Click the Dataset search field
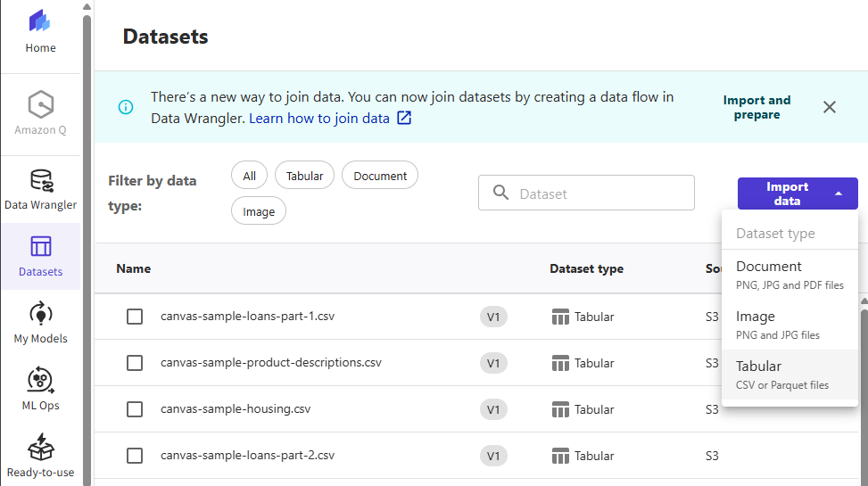Screen dimensions: 868x486 click(598, 193)
